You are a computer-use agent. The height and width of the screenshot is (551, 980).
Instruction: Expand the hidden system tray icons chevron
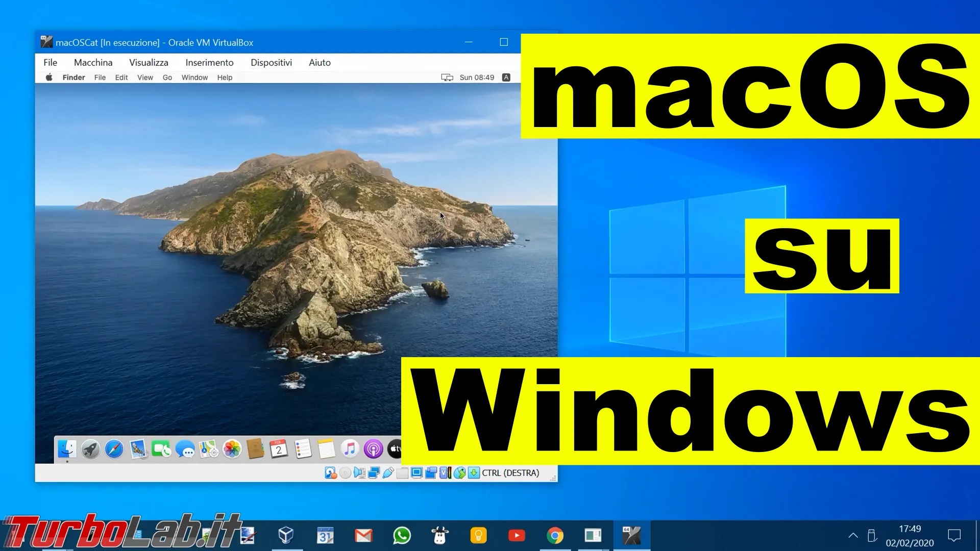tap(853, 535)
